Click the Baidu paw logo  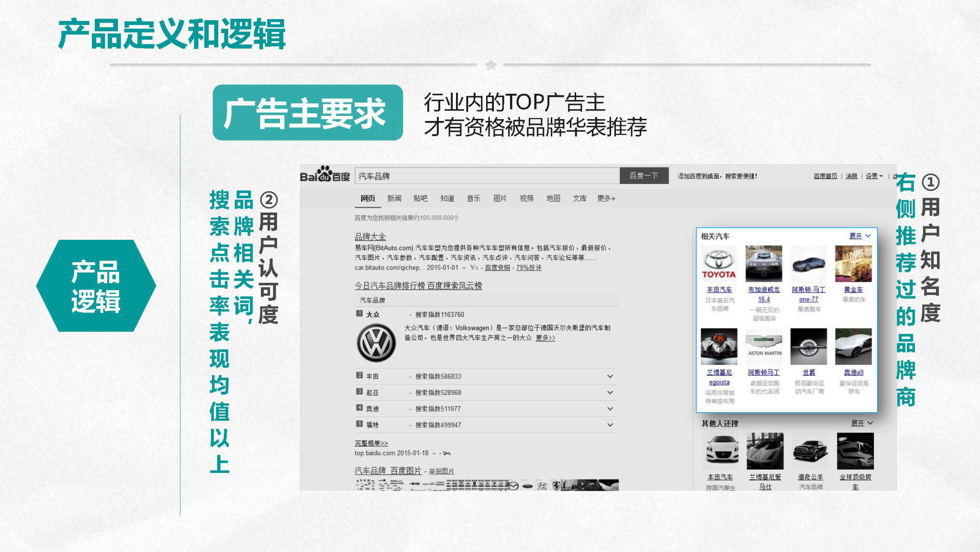pyautogui.click(x=325, y=175)
